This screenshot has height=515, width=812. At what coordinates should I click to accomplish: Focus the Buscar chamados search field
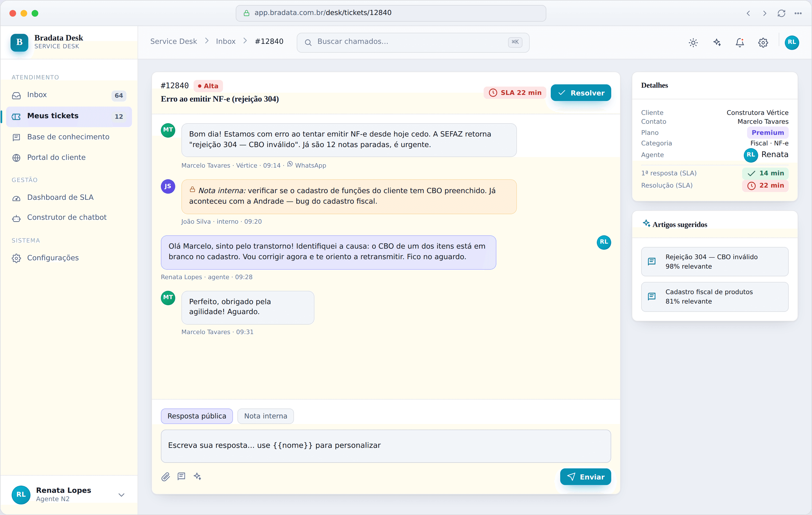413,42
